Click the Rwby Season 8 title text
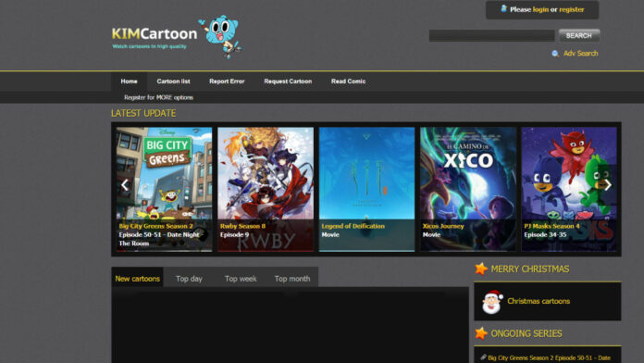The height and width of the screenshot is (363, 644). 242,226
